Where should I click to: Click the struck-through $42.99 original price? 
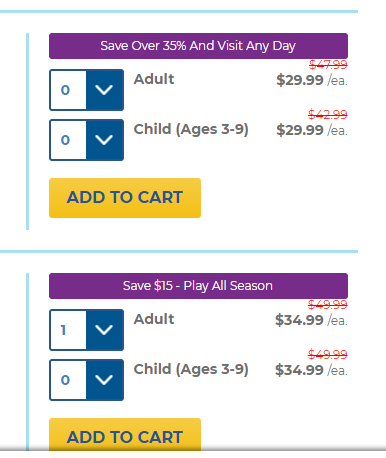(328, 114)
